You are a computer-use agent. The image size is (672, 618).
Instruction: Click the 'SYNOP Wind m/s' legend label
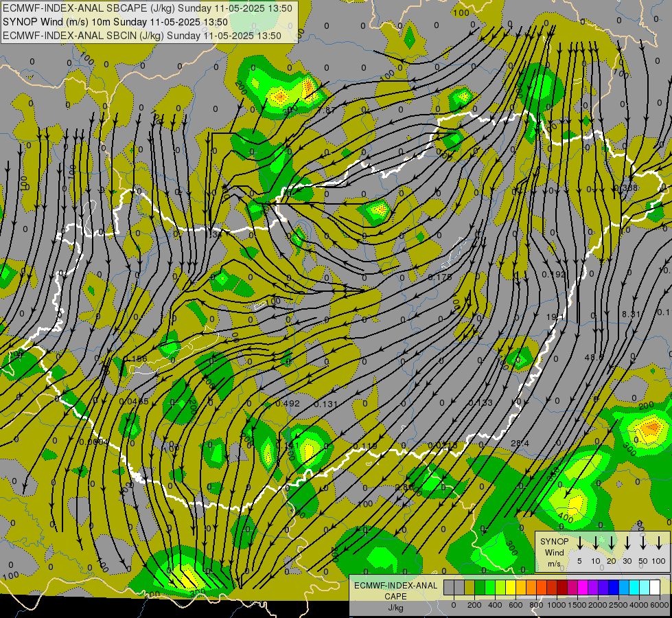click(554, 552)
